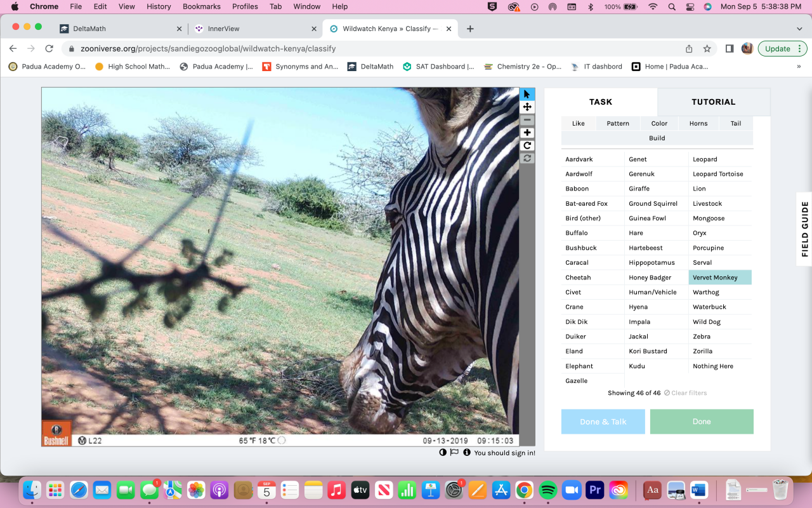Screen dimensions: 812x508
Task: Click the rotate image icon
Action: 527,145
